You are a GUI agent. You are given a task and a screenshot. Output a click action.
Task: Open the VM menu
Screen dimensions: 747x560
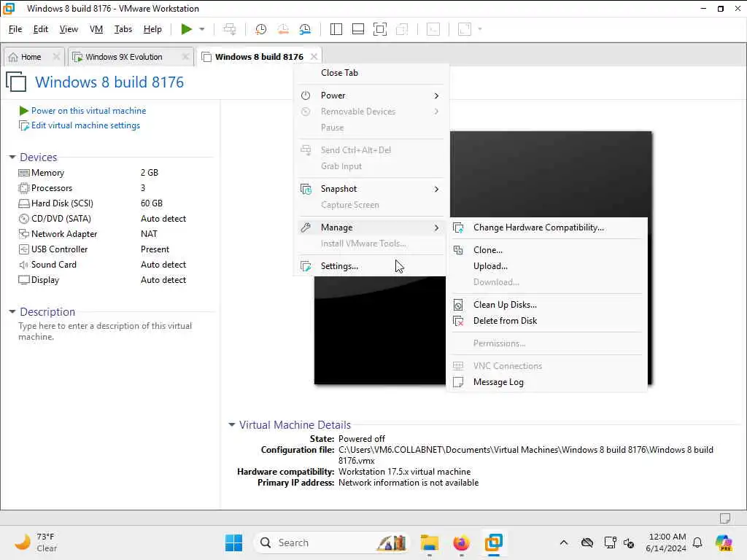click(96, 29)
